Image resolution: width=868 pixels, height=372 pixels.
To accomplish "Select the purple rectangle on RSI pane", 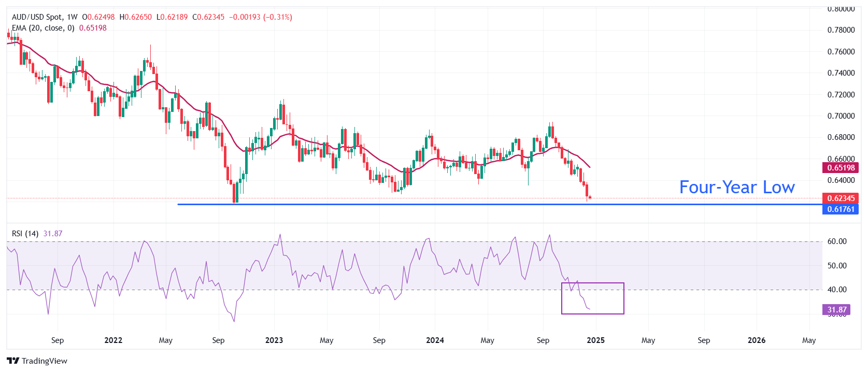I will pos(593,283).
